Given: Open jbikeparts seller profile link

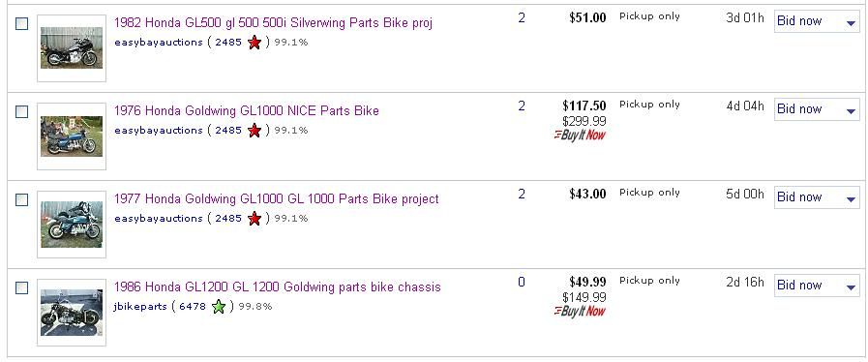Looking at the screenshot, I should coord(140,306).
